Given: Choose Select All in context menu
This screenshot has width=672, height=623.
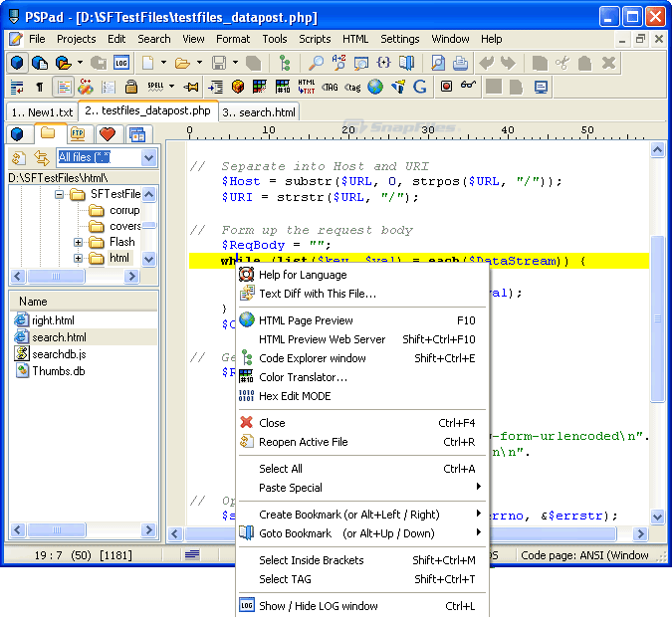Looking at the screenshot, I should [362, 469].
